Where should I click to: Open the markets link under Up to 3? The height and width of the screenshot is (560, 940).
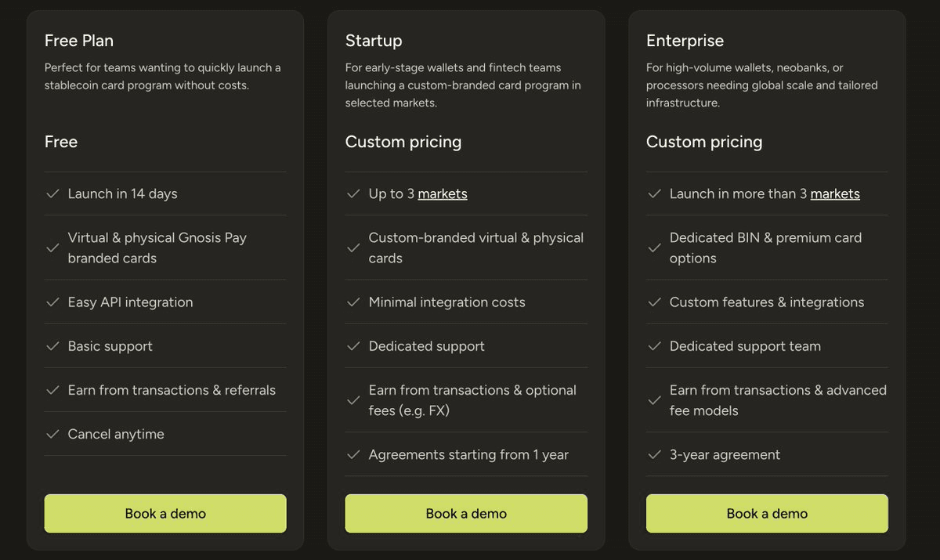pos(443,194)
